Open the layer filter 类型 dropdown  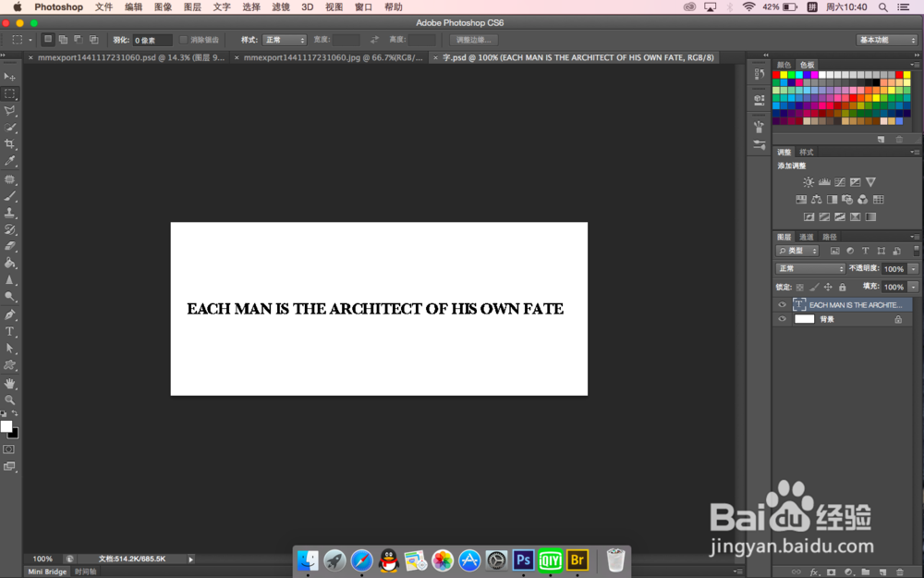[x=798, y=252]
